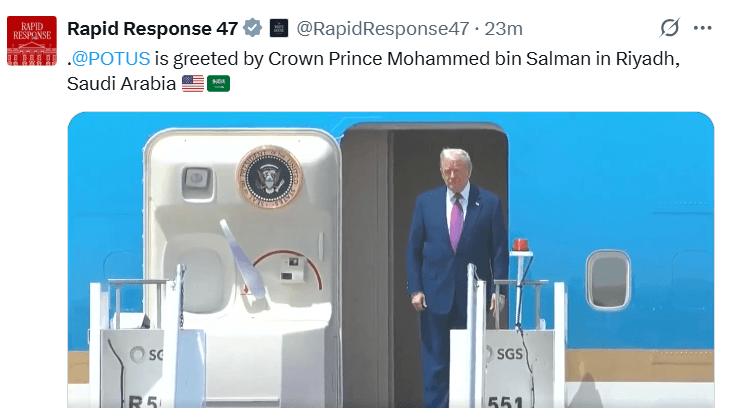Follow the @POTUS mention link
732x408 pixels.
[111, 59]
